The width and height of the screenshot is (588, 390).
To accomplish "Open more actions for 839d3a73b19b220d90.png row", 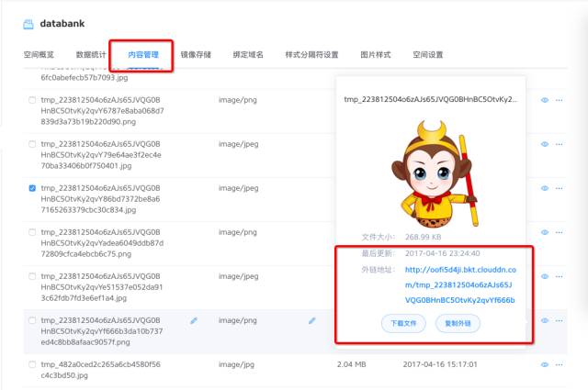I will 560,100.
